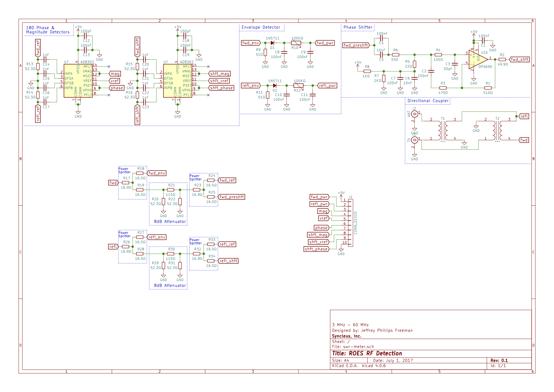Select capacitor C1 near the op-amp supply
Image resolution: width=554 pixels, height=392 pixels.
coord(483,41)
